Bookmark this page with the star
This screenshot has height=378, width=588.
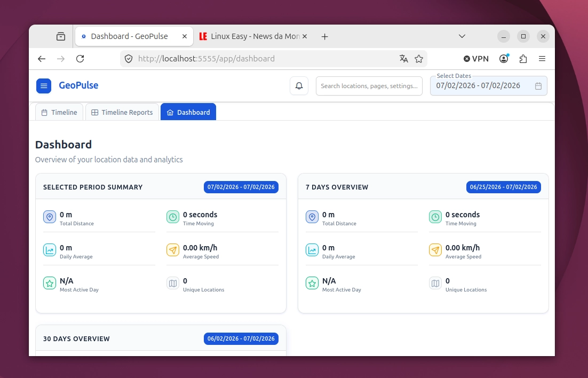point(419,59)
